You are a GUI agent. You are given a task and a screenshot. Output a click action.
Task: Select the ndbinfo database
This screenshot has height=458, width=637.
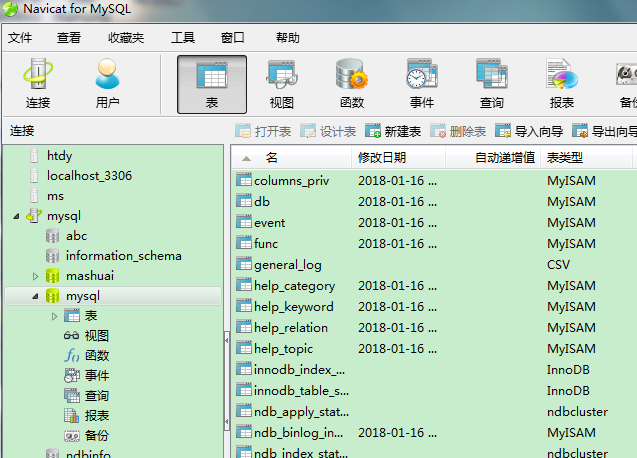(x=88, y=454)
